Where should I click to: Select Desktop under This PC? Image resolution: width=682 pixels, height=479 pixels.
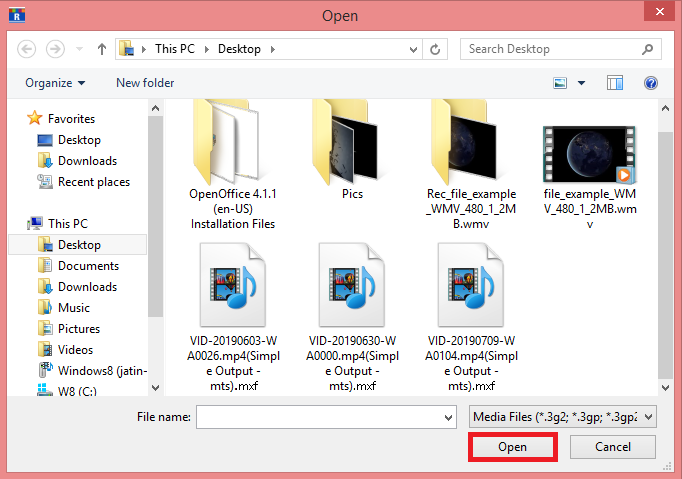[x=78, y=245]
